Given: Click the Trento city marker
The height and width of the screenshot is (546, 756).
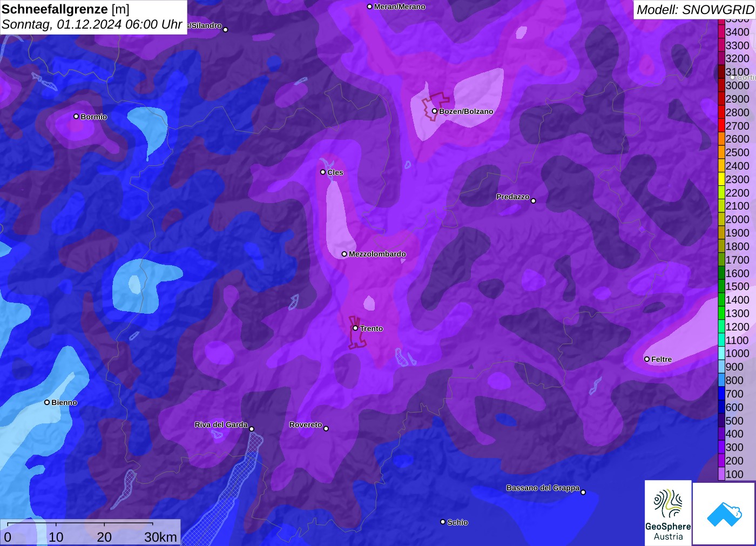Looking at the screenshot, I should point(355,328).
